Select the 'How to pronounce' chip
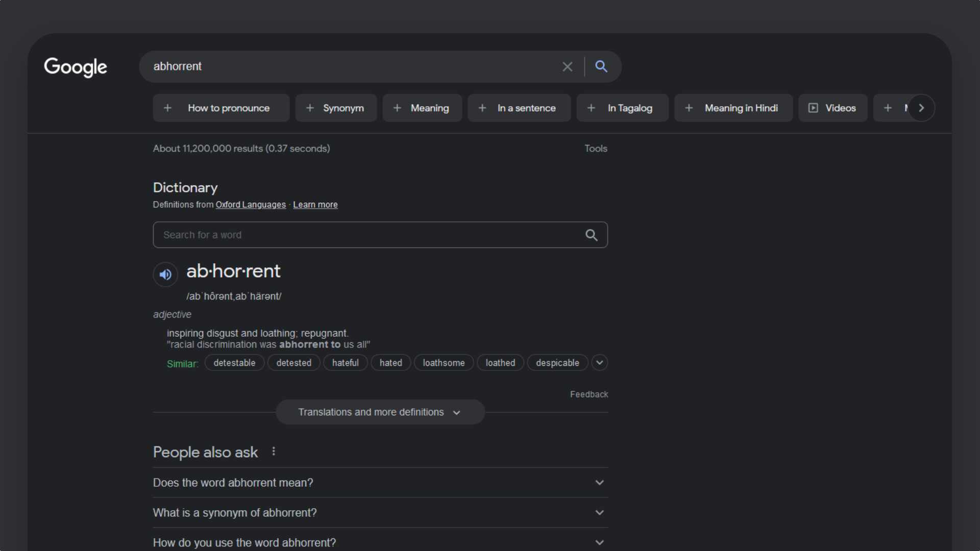The image size is (980, 551). pos(221,108)
